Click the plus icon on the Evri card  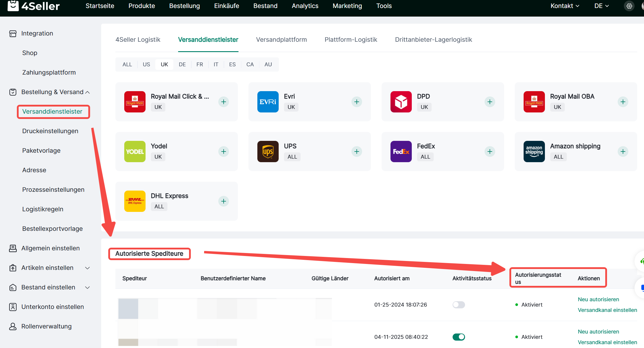(357, 102)
